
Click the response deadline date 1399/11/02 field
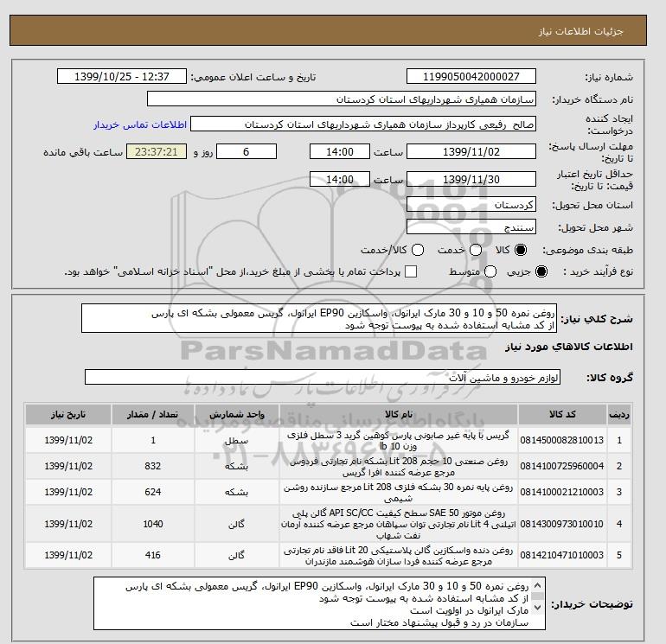coord(471,151)
